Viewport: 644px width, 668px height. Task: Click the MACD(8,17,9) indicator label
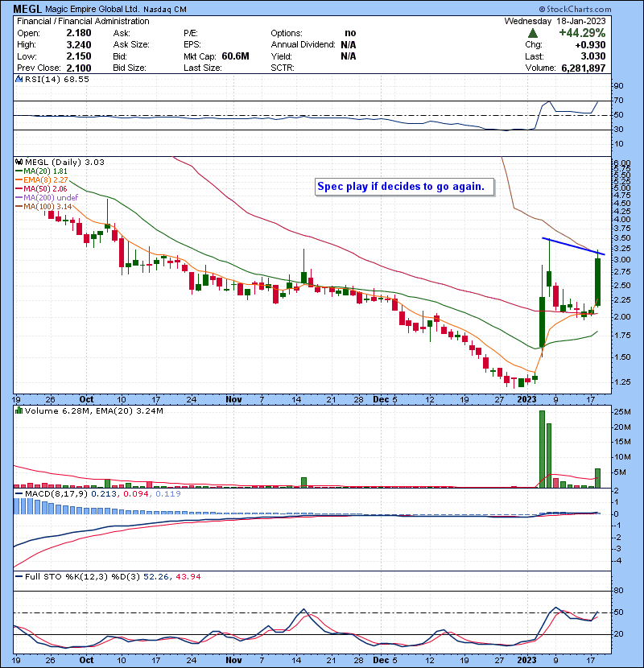coord(56,494)
